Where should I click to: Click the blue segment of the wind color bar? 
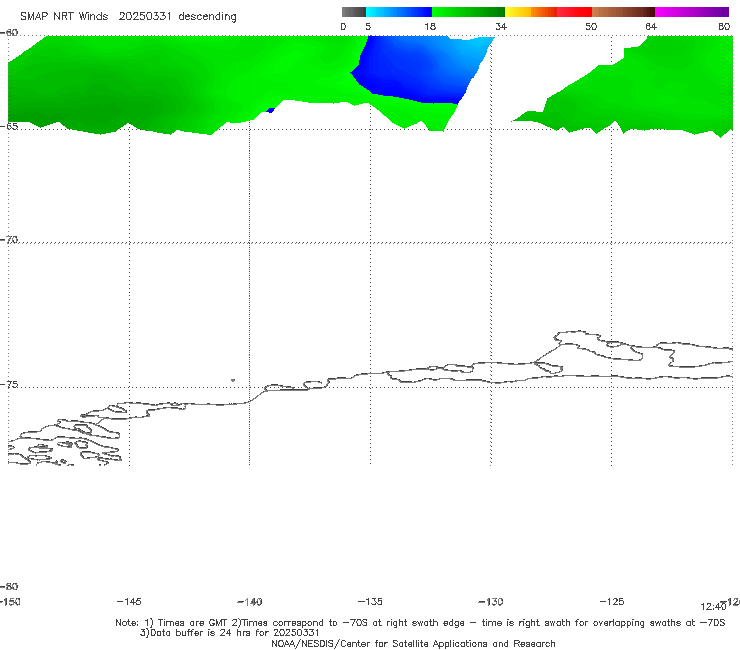click(x=399, y=12)
